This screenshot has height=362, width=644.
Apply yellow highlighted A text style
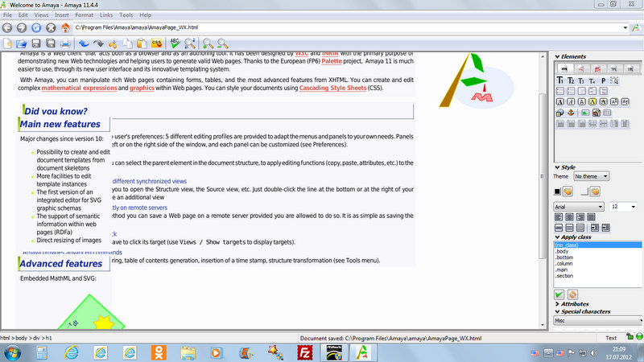click(592, 102)
